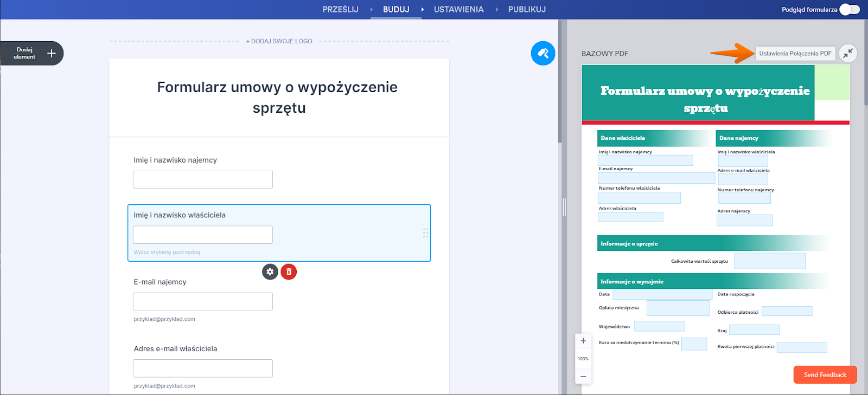This screenshot has height=395, width=868.
Task: Open the form designer paint roller icon
Action: (543, 53)
